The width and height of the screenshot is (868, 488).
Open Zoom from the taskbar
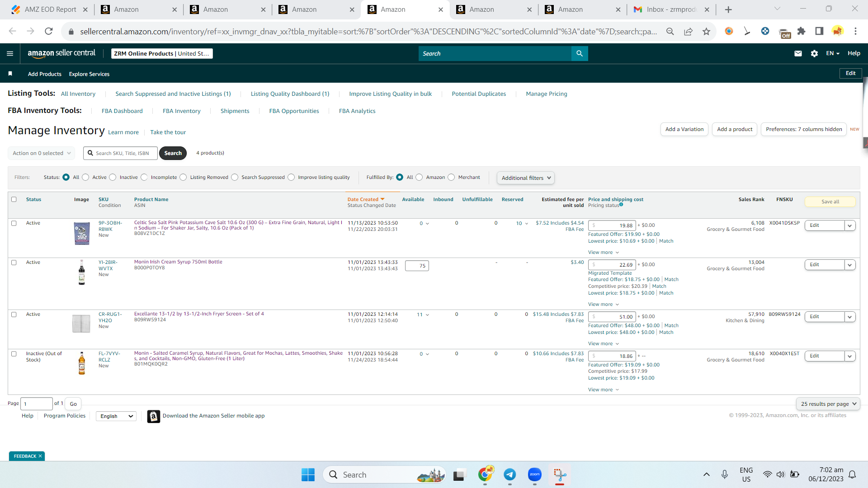535,474
